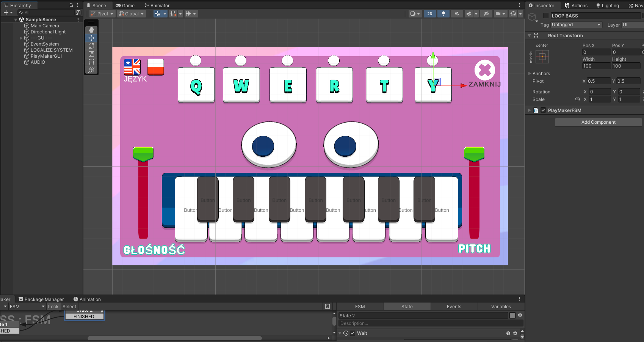Select the Hand tool in scene toolbar

coord(91,30)
